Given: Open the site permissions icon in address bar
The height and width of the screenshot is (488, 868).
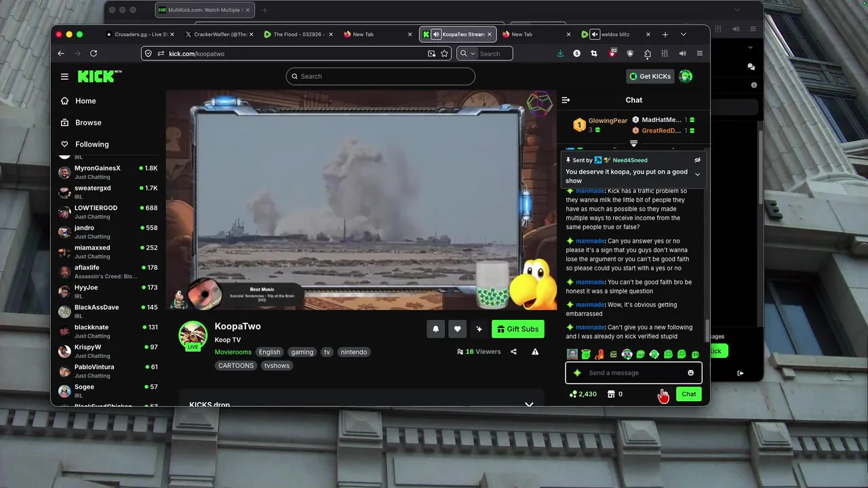Looking at the screenshot, I should pyautogui.click(x=161, y=54).
